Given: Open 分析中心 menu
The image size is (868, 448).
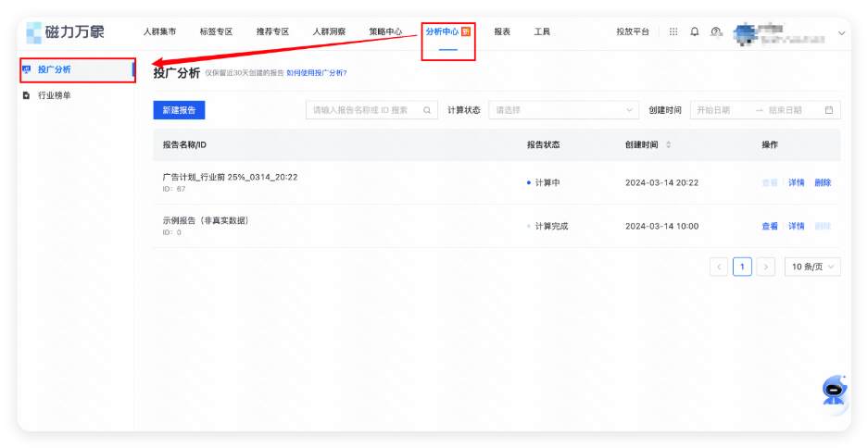Looking at the screenshot, I should click(x=442, y=32).
